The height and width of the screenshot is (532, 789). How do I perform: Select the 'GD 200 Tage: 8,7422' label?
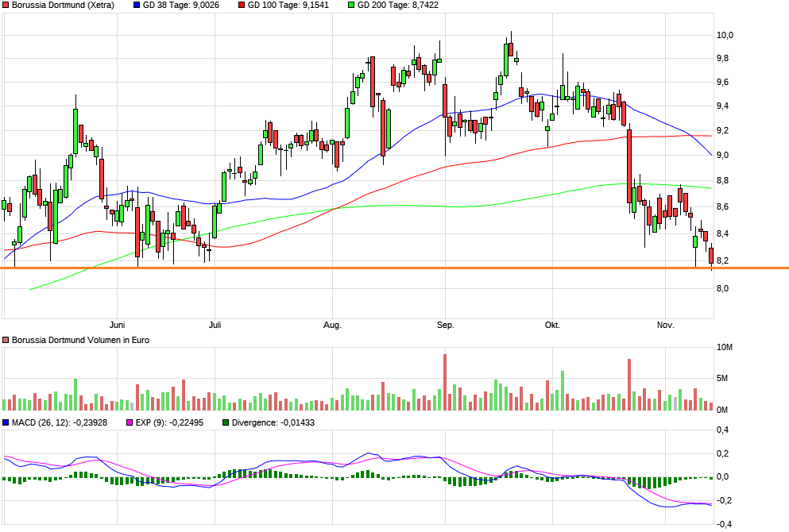pos(397,5)
